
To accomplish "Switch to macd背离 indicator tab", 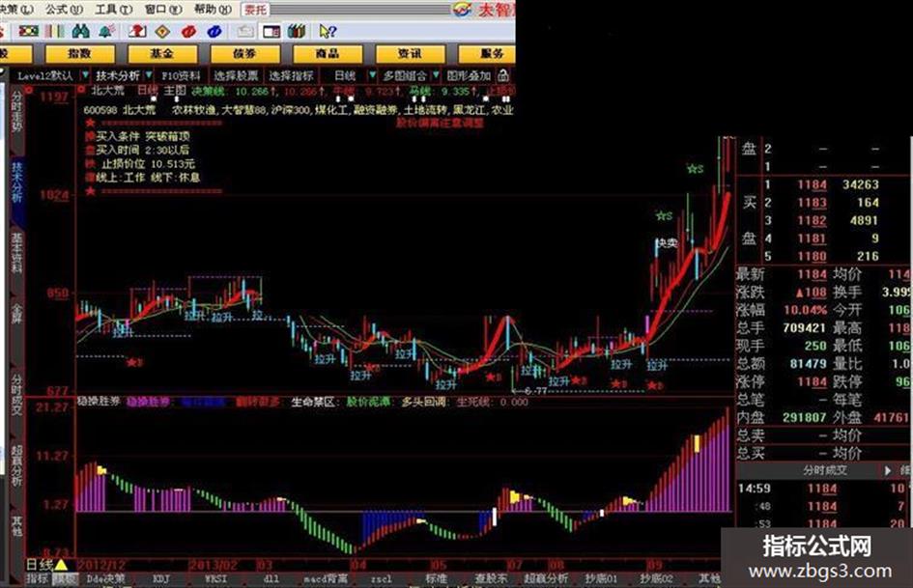I will (326, 578).
